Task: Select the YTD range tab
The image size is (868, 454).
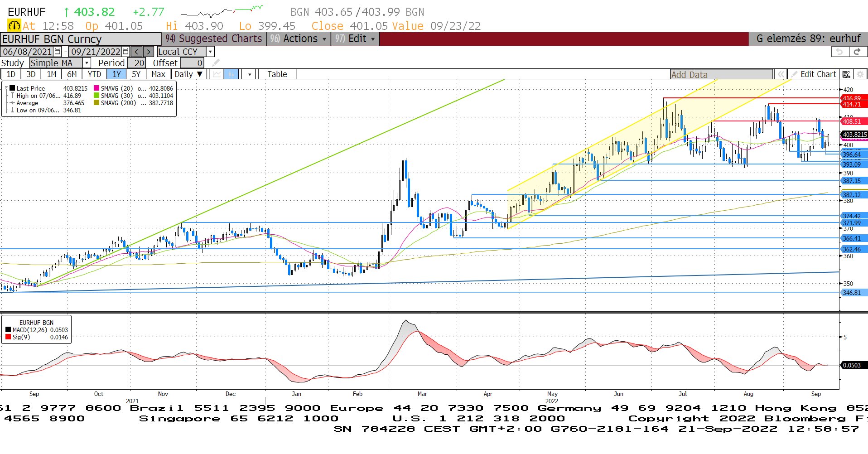Action: pyautogui.click(x=94, y=74)
